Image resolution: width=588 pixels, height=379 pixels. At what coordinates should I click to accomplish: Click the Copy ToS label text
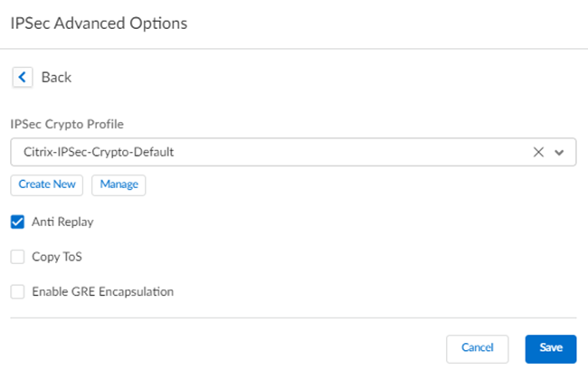(57, 257)
